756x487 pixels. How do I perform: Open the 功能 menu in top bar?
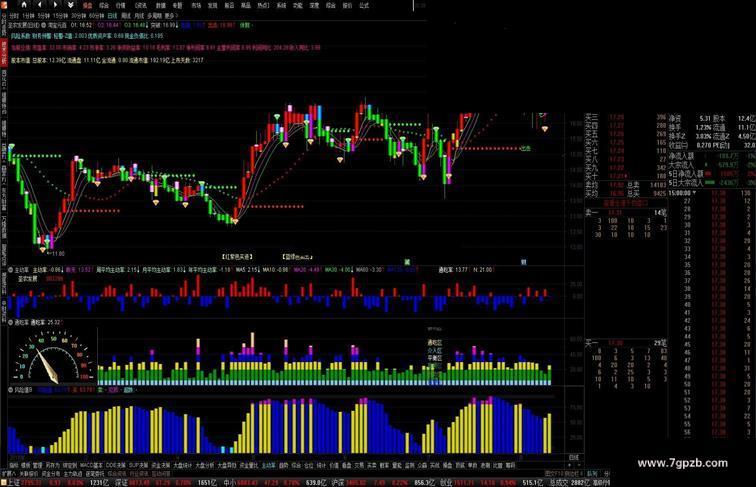(298, 6)
